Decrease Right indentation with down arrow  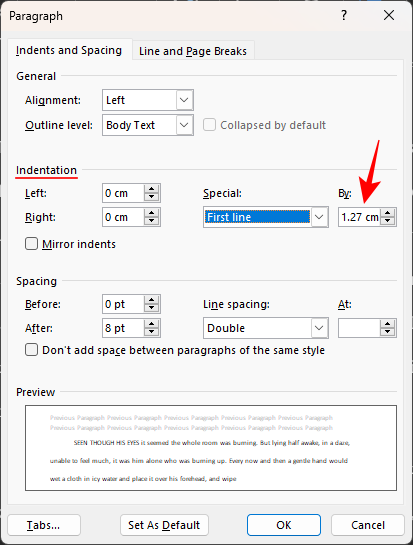point(152,221)
